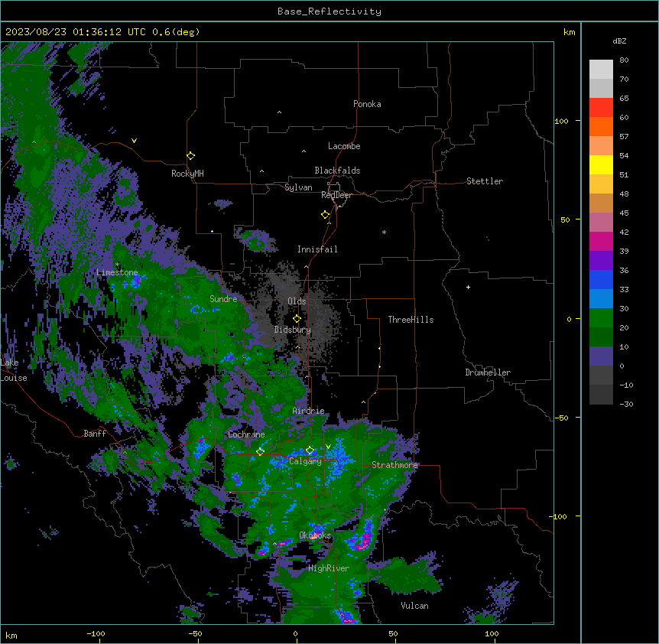Select the Sylvan label

pyautogui.click(x=298, y=187)
